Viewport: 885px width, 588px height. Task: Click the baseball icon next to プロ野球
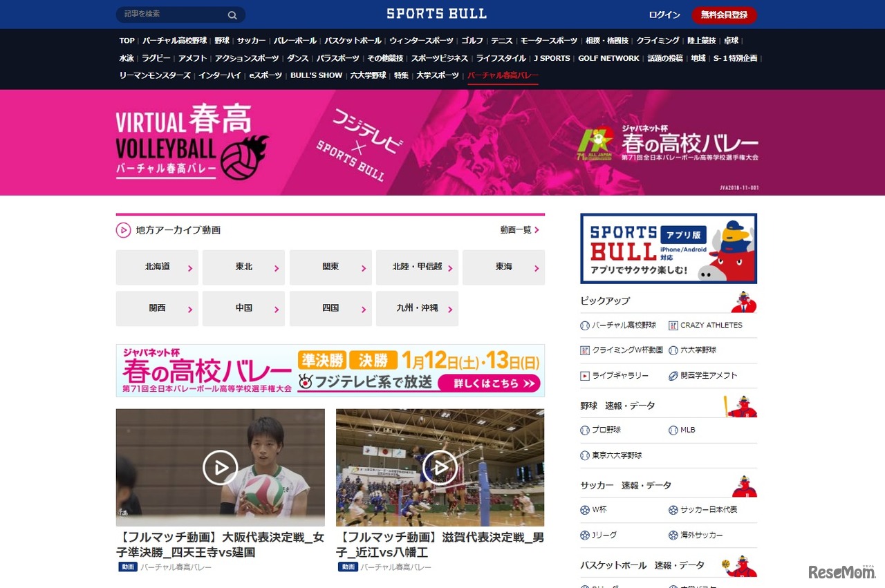(x=585, y=430)
